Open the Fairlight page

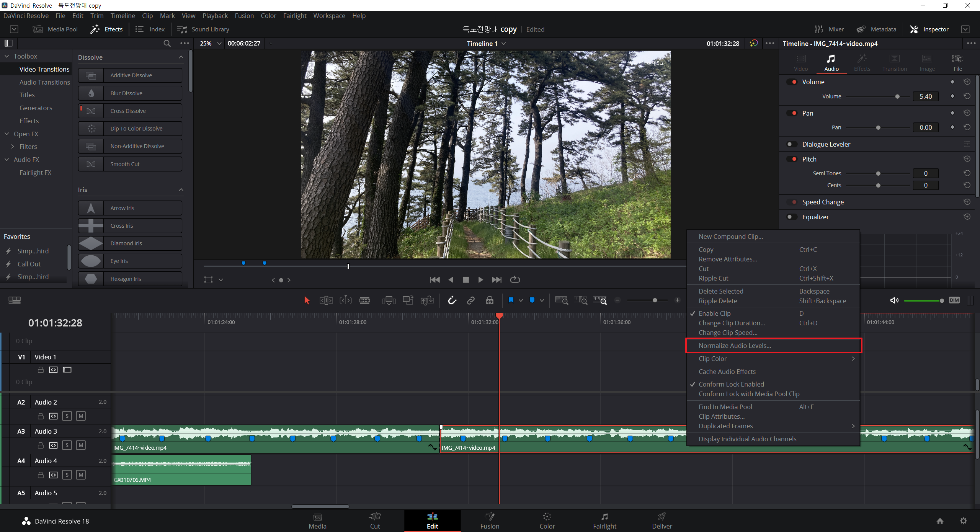pyautogui.click(x=604, y=521)
